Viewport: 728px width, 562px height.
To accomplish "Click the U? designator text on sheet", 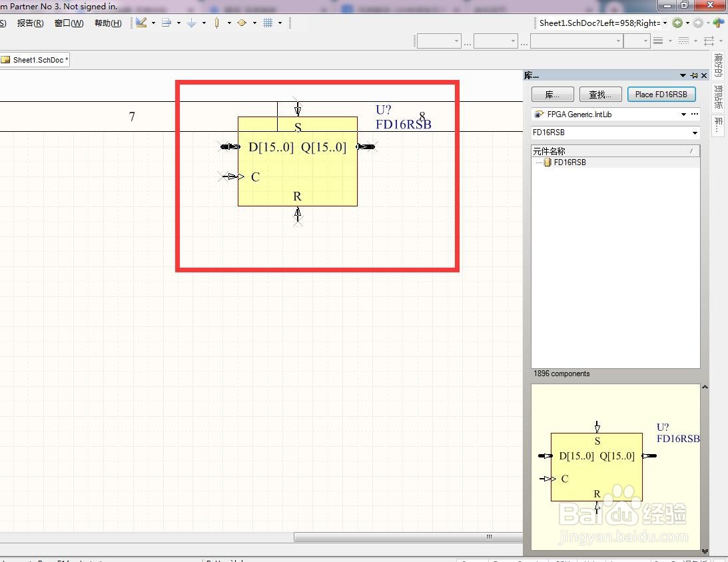I will [384, 110].
